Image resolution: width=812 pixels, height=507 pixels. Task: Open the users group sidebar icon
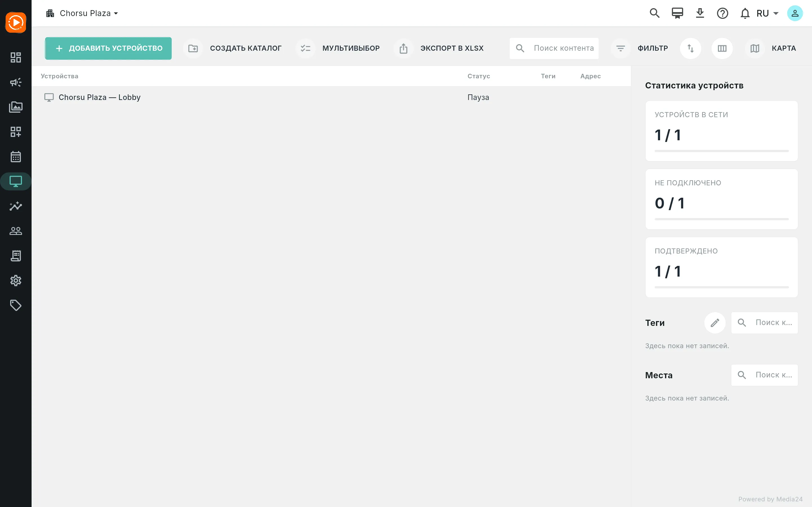(16, 231)
